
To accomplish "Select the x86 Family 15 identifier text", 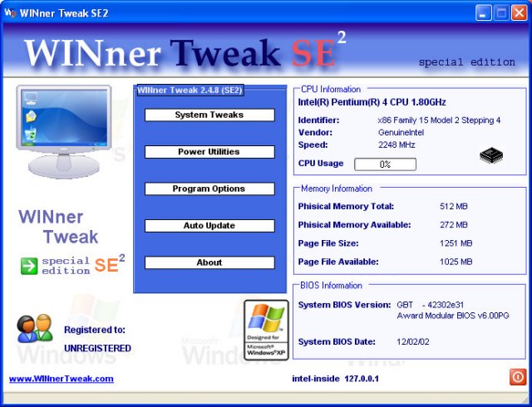I will (439, 120).
